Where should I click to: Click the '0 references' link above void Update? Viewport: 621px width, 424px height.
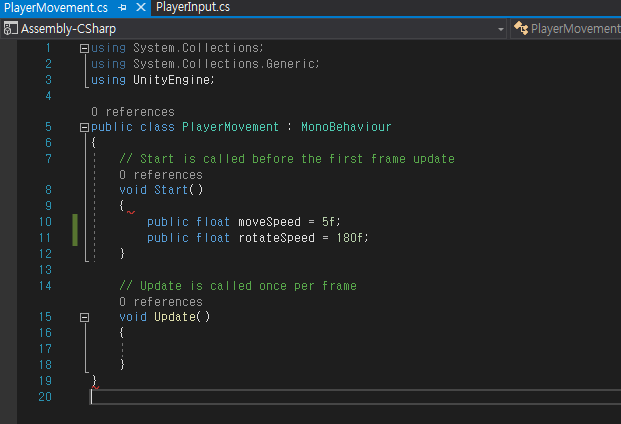(161, 302)
